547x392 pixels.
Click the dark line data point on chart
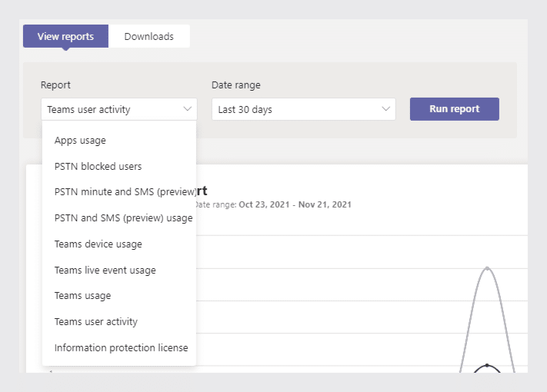[487, 365]
